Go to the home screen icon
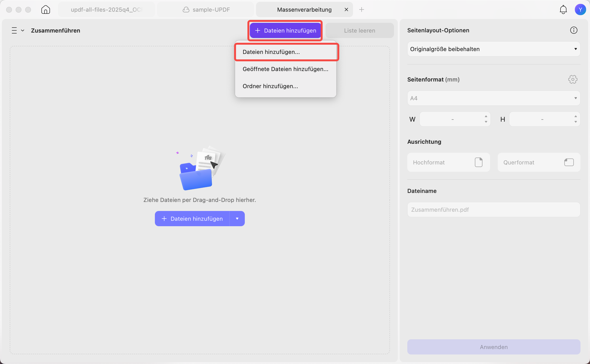Viewport: 590px width, 364px height. tap(45, 10)
